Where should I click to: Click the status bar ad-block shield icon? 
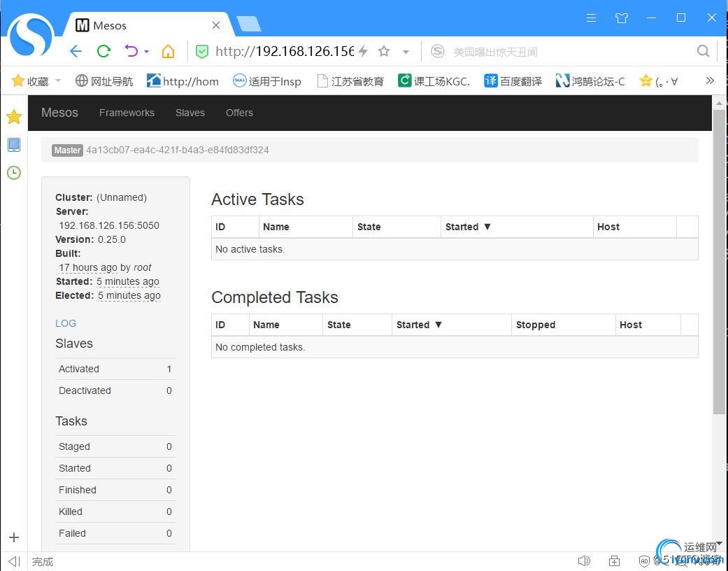(x=644, y=561)
